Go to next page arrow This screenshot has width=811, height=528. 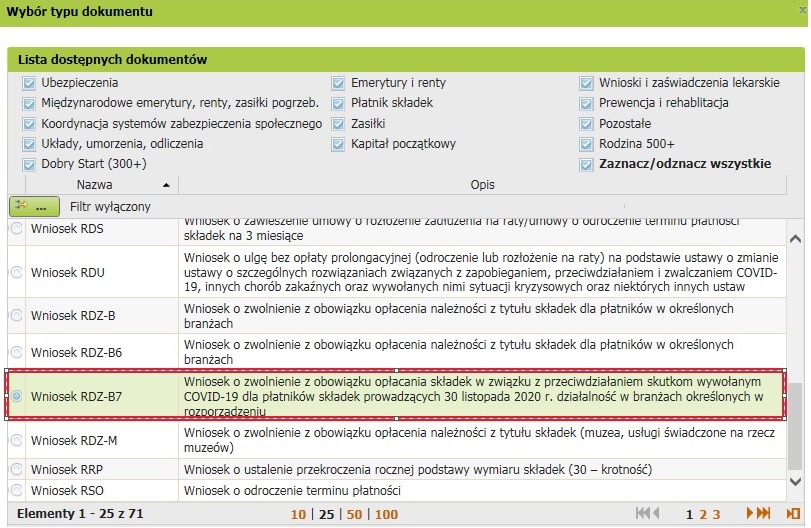click(749, 514)
